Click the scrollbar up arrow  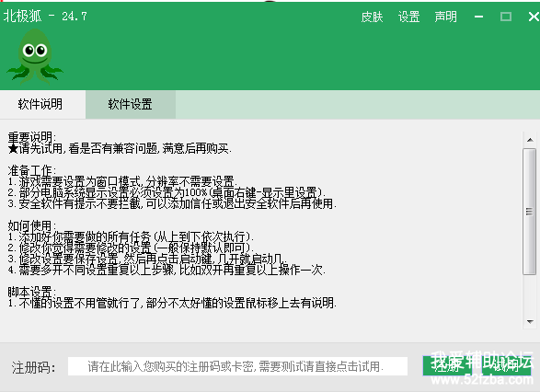(530, 140)
